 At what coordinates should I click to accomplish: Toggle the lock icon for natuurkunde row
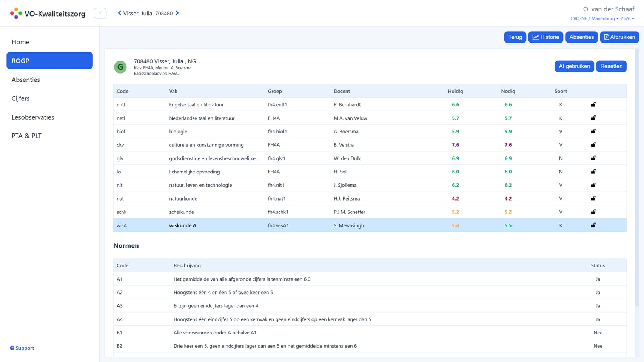[593, 198]
